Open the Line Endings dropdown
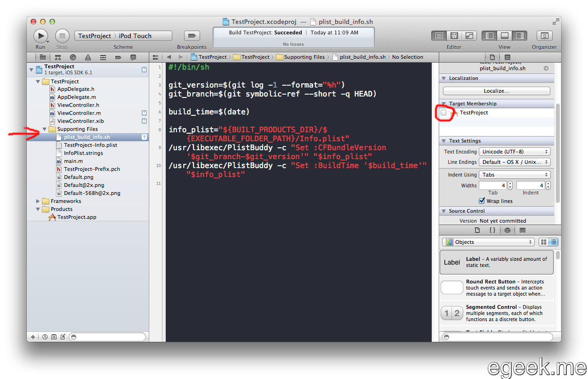Screen dimensions: 588x379 coord(515,161)
